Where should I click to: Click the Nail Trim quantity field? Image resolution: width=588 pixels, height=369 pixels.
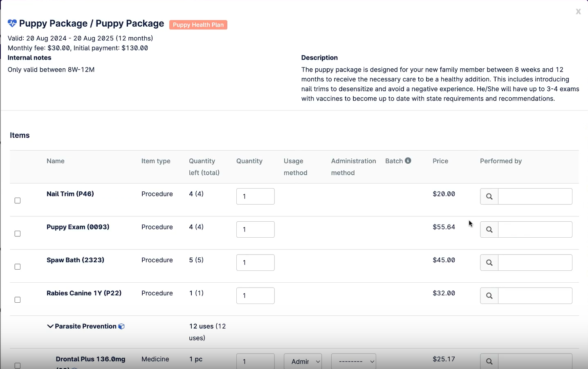pyautogui.click(x=255, y=196)
